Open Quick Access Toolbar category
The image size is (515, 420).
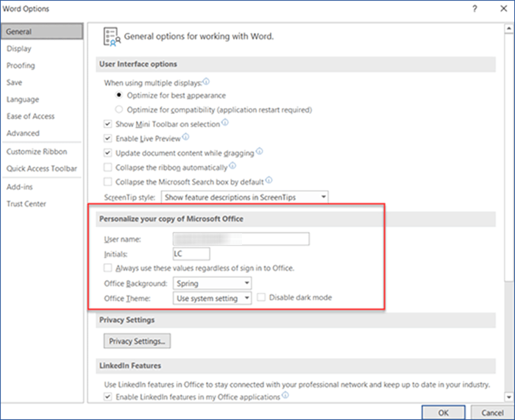point(42,168)
